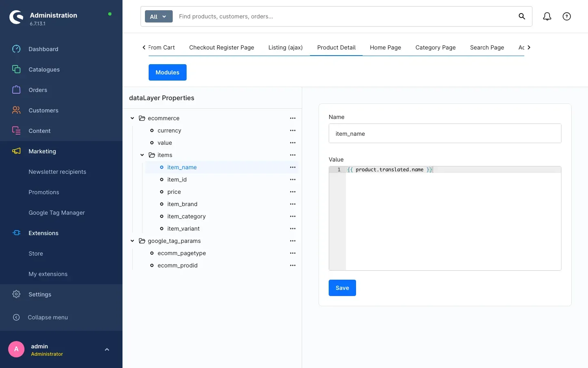Open Dashboard from the sidebar
The height and width of the screenshot is (368, 588).
click(43, 49)
